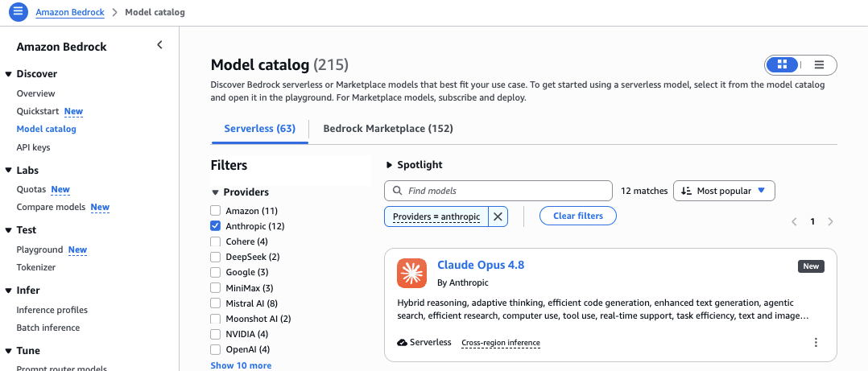Expand the Spotlight section
The width and height of the screenshot is (868, 371).
pyautogui.click(x=389, y=165)
